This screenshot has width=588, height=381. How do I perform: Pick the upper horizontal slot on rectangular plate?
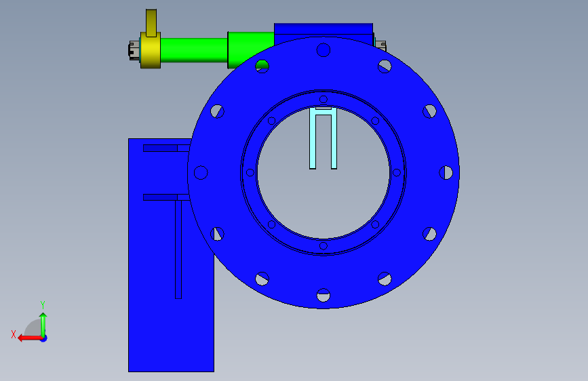167,148
